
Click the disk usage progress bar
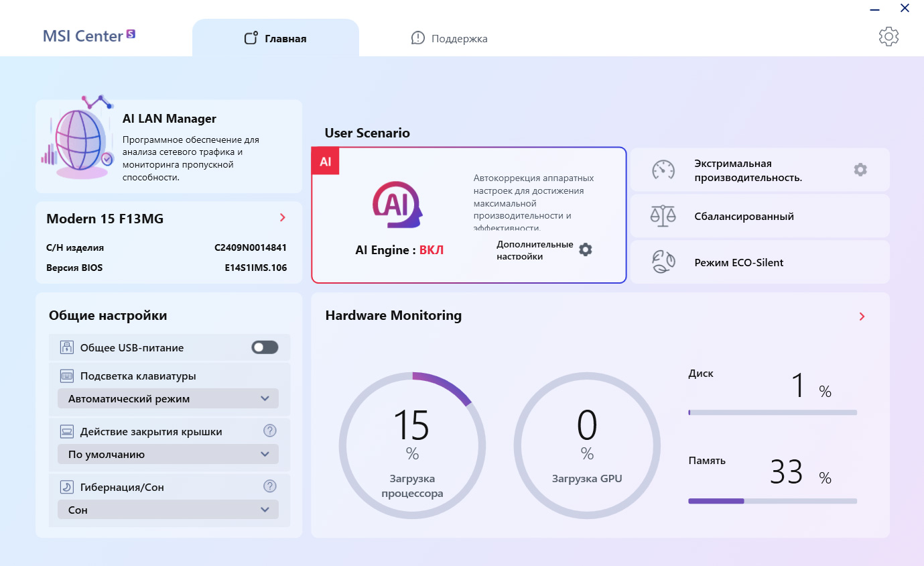[x=773, y=412]
